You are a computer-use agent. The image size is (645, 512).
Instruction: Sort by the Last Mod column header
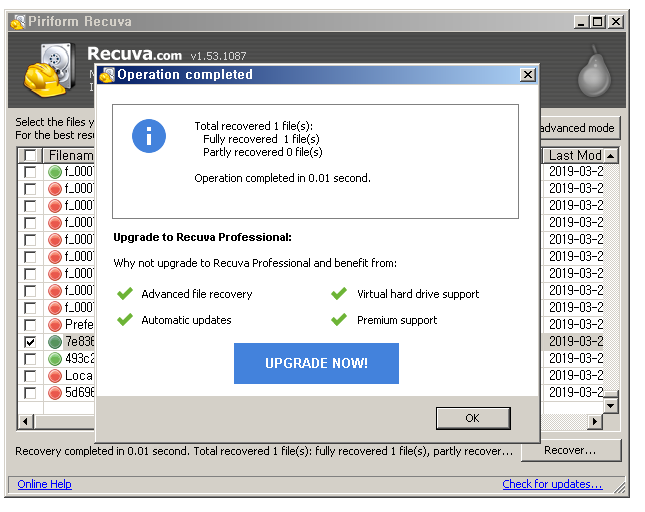coord(574,155)
